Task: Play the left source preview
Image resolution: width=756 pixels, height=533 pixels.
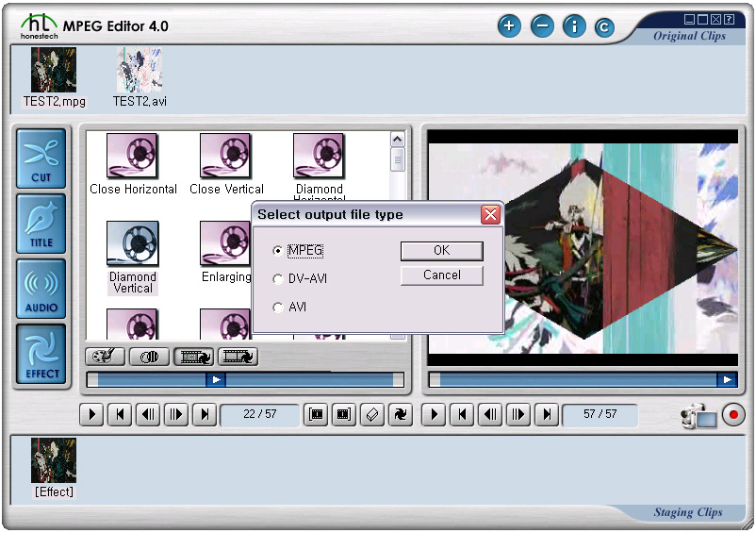Action: (x=91, y=414)
